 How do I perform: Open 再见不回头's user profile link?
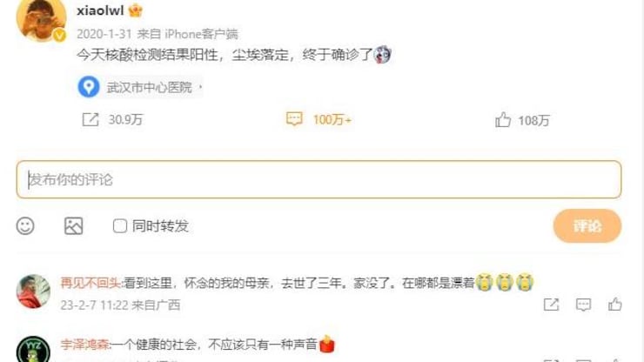coord(91,283)
